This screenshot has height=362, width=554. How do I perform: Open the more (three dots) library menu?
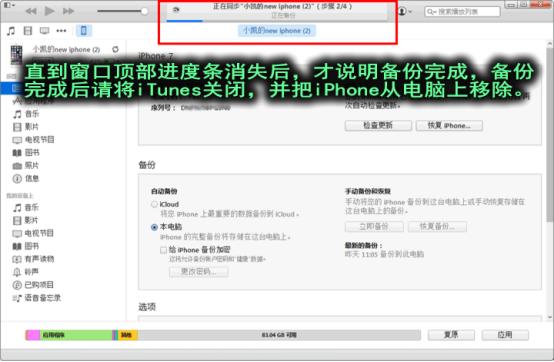pyautogui.click(x=61, y=31)
